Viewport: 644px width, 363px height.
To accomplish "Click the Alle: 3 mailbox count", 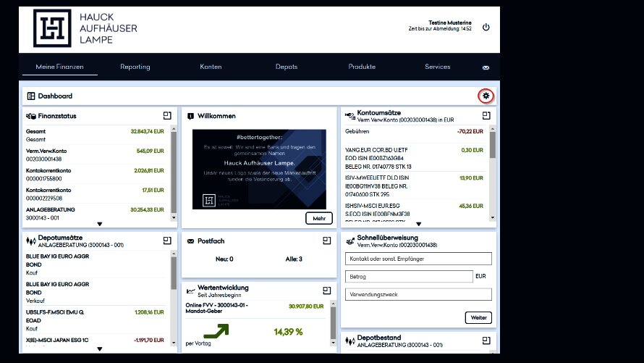I will click(x=294, y=259).
